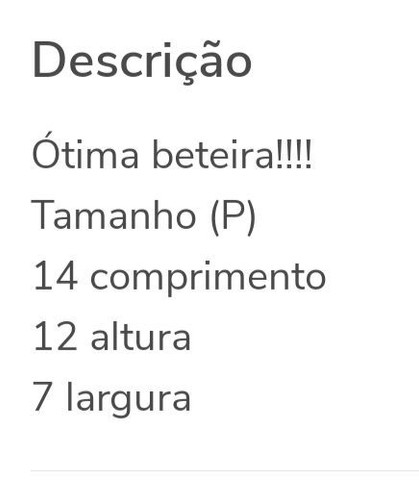Image resolution: width=419 pixels, height=480 pixels.
Task: Select the word largura
Action: tap(128, 399)
